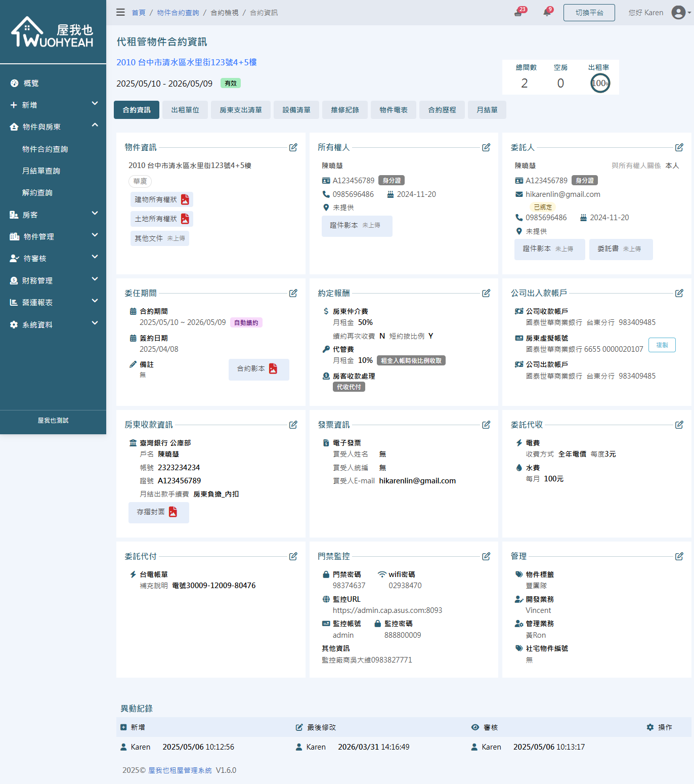Image resolution: width=694 pixels, height=784 pixels.
Task: Expand the 財務管理 sidebar menu
Action: coord(53,280)
